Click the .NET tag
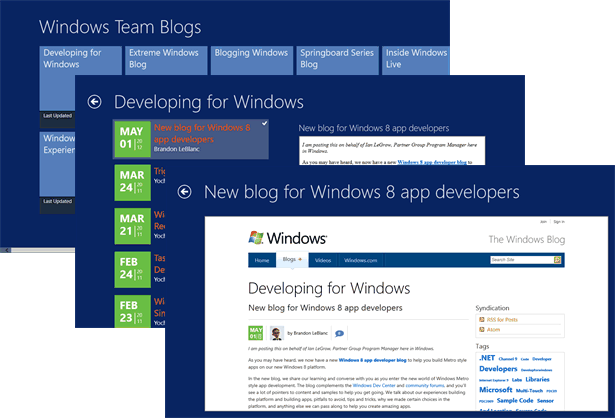Image resolution: width=615 pixels, height=418 pixels. tap(487, 358)
